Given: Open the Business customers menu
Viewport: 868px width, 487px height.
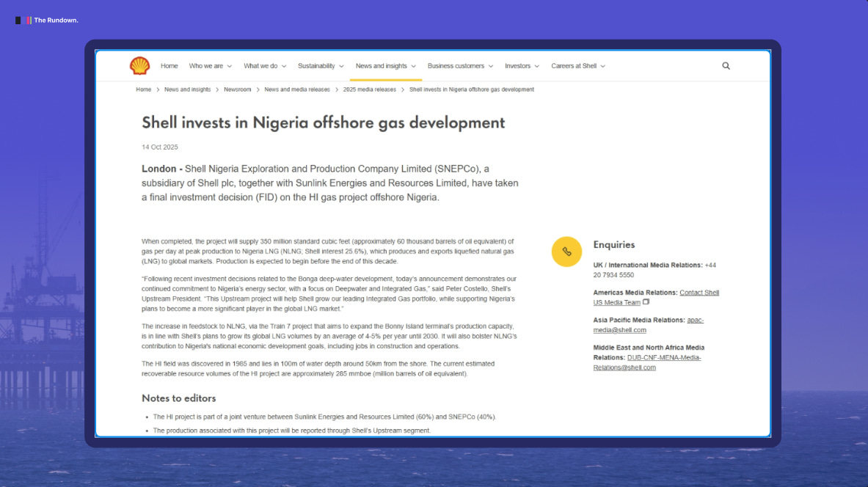Looking at the screenshot, I should 460,66.
